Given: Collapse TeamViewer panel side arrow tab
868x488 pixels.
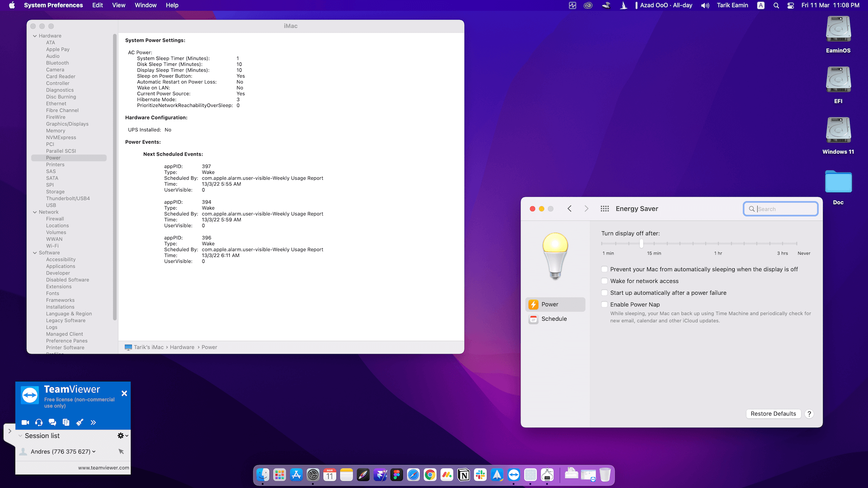Looking at the screenshot, I should tap(9, 431).
